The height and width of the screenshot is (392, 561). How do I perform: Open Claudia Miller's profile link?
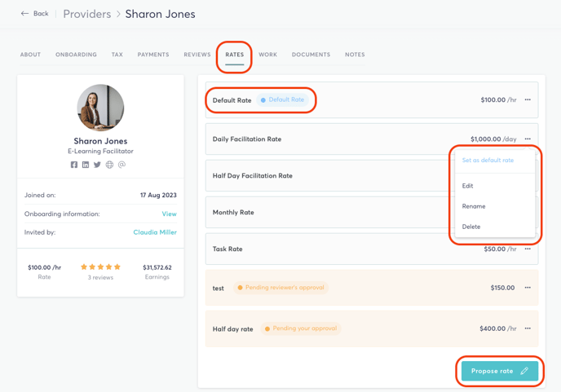pos(155,232)
